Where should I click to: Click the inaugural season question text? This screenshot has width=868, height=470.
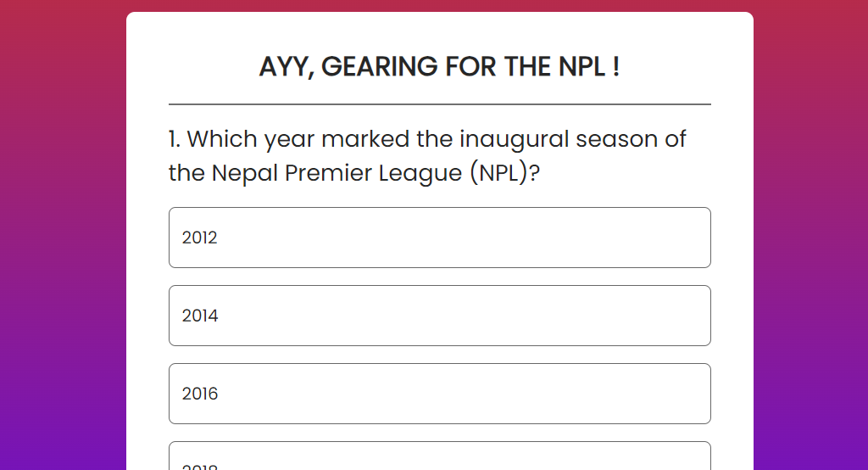[427, 155]
